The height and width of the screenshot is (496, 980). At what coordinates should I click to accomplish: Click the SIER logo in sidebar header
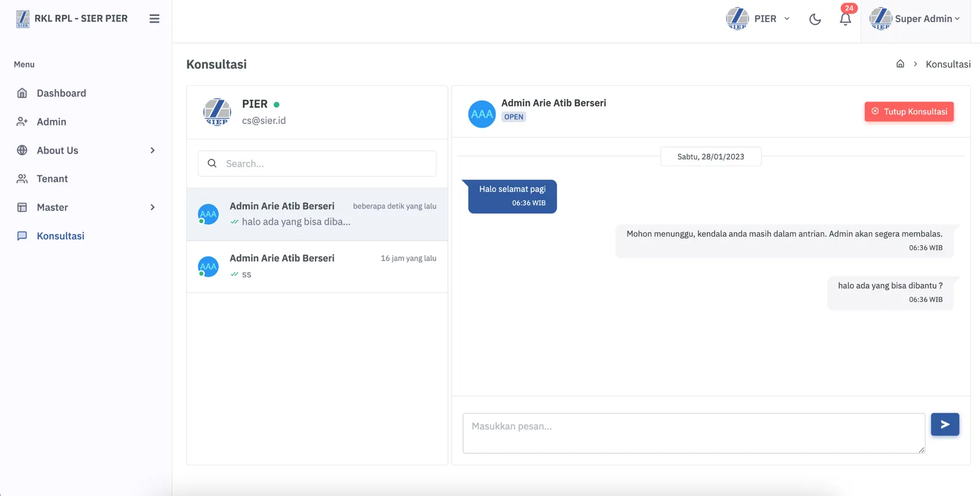(23, 19)
